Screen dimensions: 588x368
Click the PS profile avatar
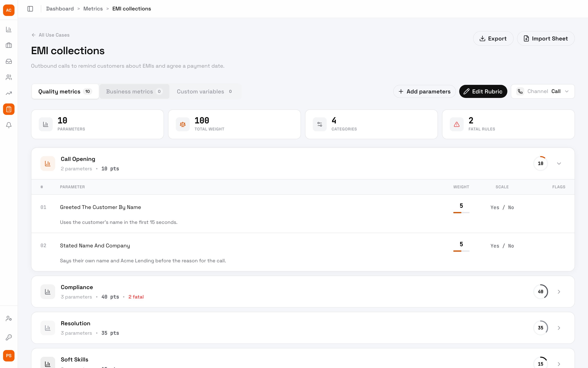(x=9, y=356)
